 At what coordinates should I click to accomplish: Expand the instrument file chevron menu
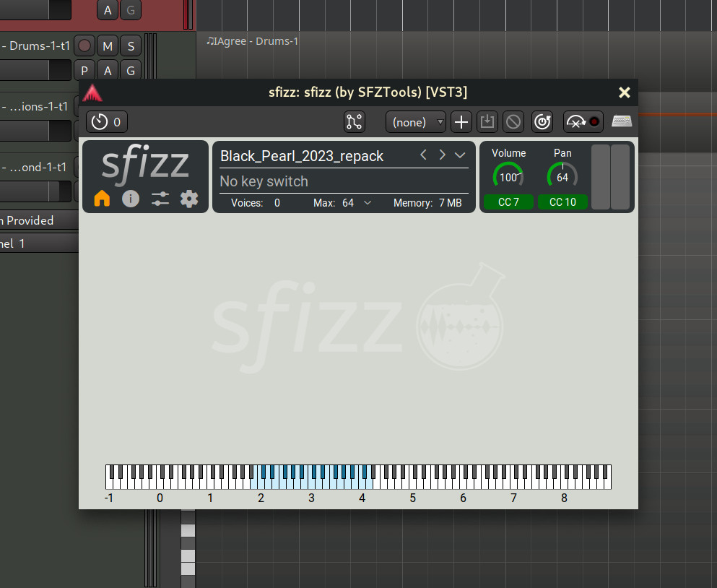click(x=461, y=155)
